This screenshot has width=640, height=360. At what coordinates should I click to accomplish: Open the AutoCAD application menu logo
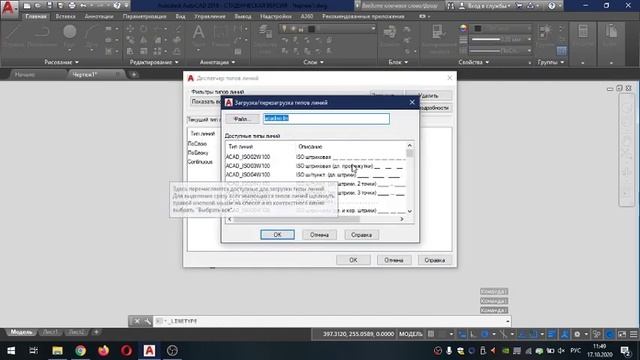(8, 8)
